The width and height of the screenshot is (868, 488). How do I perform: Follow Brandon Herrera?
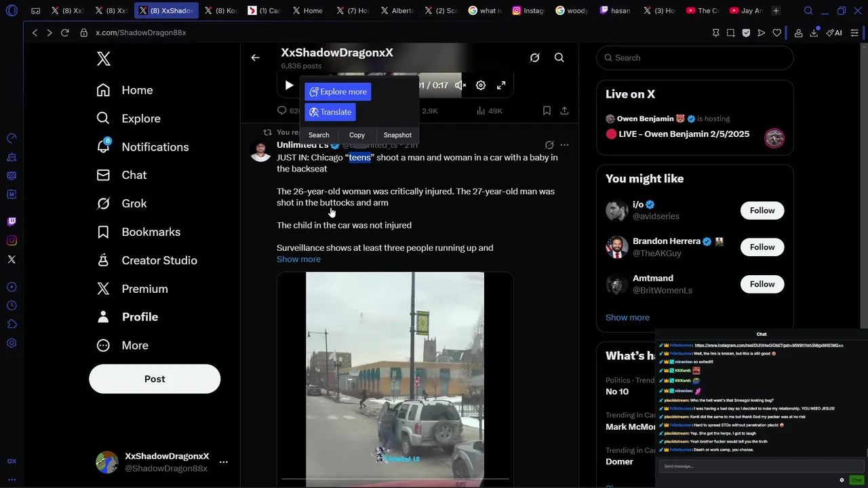[x=762, y=247]
